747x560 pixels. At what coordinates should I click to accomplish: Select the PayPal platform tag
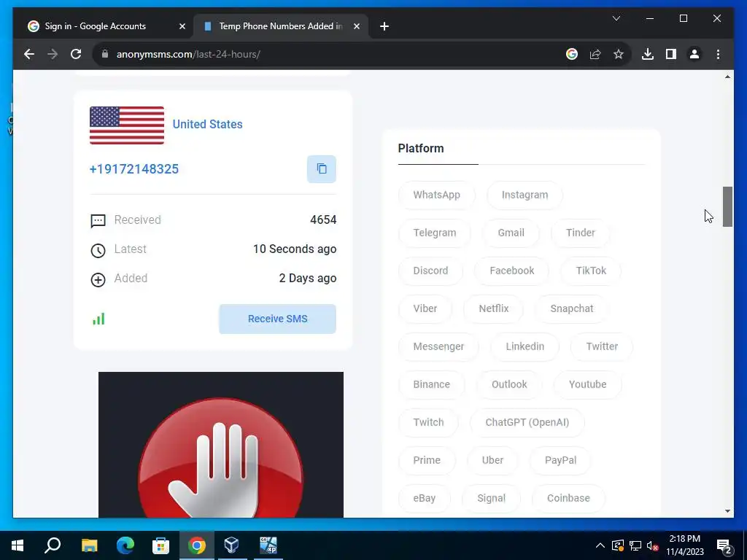pyautogui.click(x=560, y=460)
